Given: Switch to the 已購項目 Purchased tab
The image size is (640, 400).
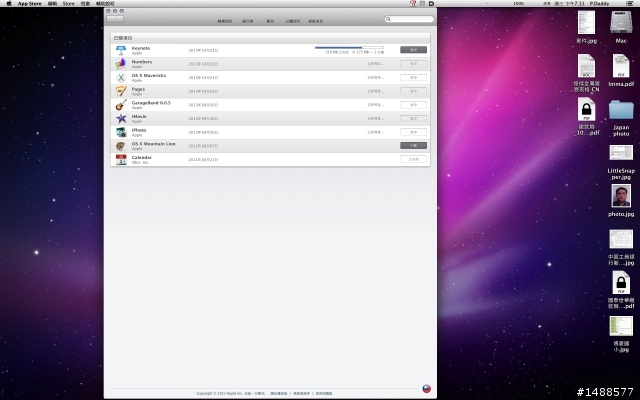Looking at the screenshot, I should click(293, 21).
